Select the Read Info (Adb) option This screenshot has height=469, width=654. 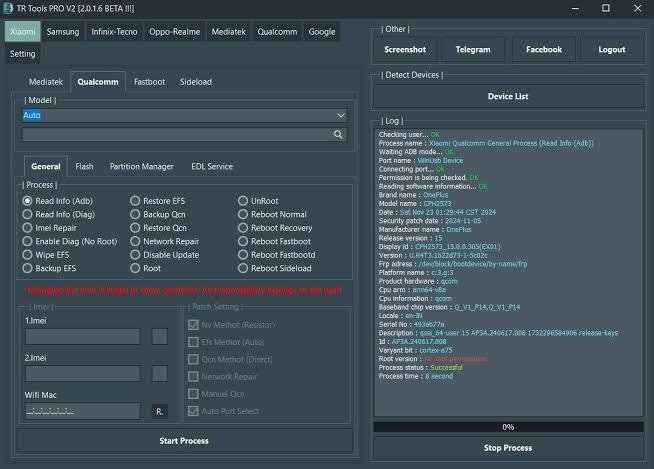(28, 200)
